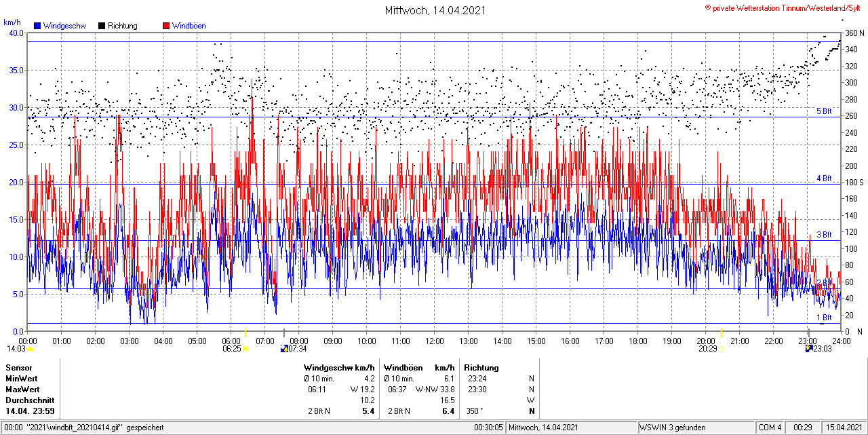Click the blue Windgeschw legend swatch

[x=37, y=26]
